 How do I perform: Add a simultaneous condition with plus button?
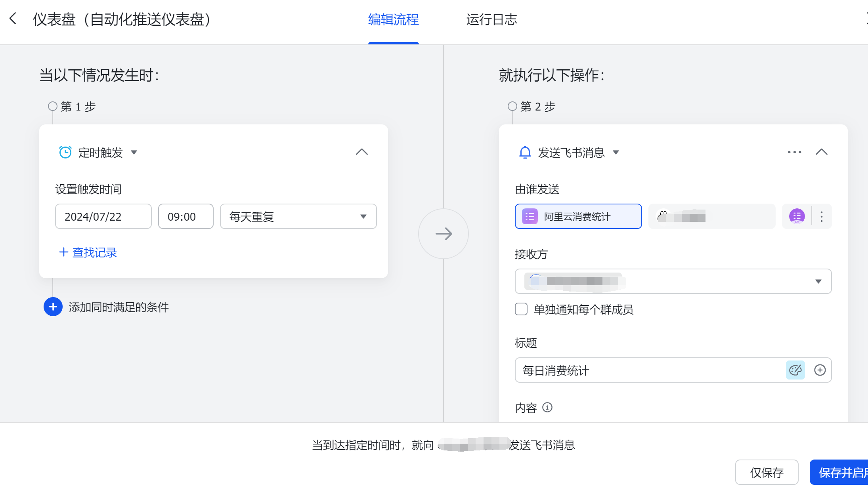pyautogui.click(x=53, y=307)
